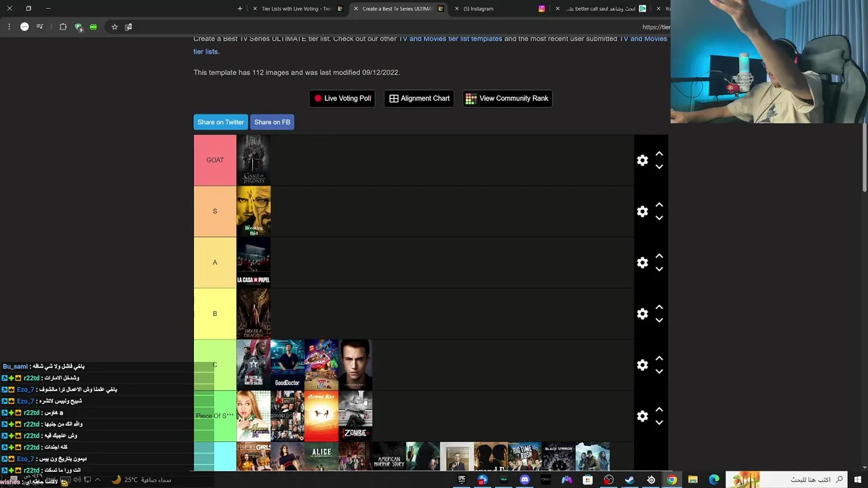Image resolution: width=868 pixels, height=488 pixels.
Task: Move C tier row up with arrow
Action: coord(659,359)
